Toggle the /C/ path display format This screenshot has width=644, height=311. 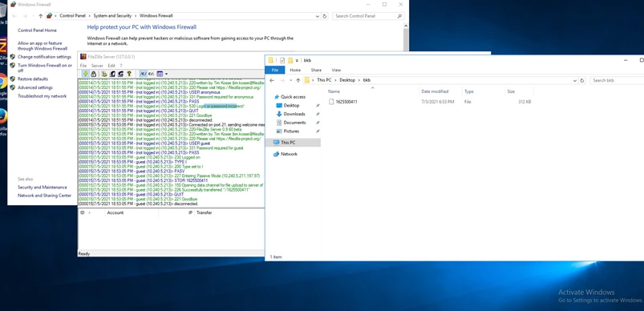(x=143, y=74)
